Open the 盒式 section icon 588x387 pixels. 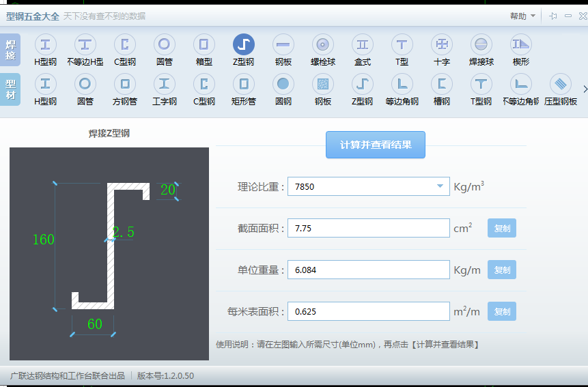click(x=363, y=44)
